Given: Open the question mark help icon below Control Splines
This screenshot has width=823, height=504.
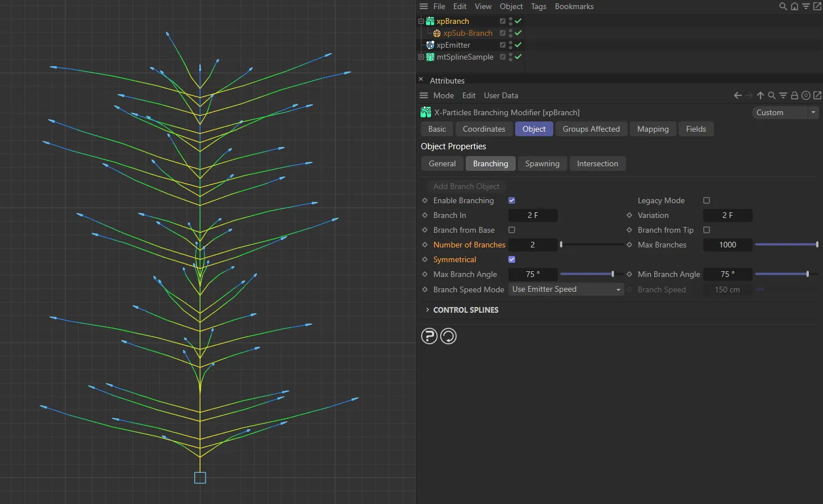Looking at the screenshot, I should [429, 336].
